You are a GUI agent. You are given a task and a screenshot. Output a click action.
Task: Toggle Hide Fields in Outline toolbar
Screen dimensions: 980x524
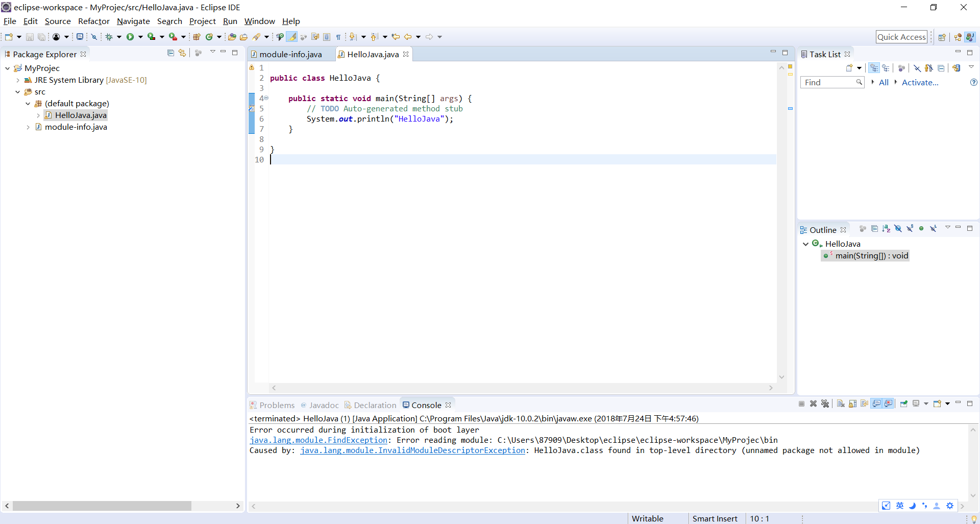coord(898,228)
